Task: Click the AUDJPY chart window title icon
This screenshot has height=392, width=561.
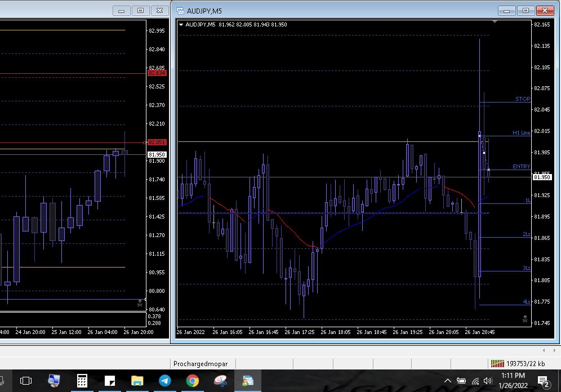Action: [x=180, y=10]
